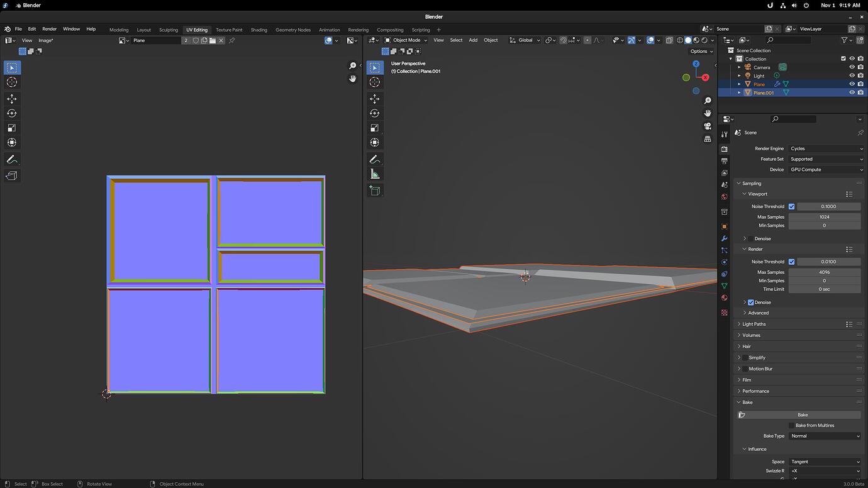Image resolution: width=868 pixels, height=488 pixels.
Task: Click the Render Max Samples field
Action: pos(825,272)
